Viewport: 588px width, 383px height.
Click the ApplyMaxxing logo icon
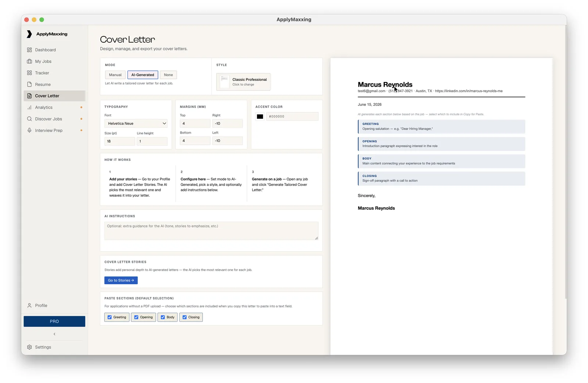[29, 34]
